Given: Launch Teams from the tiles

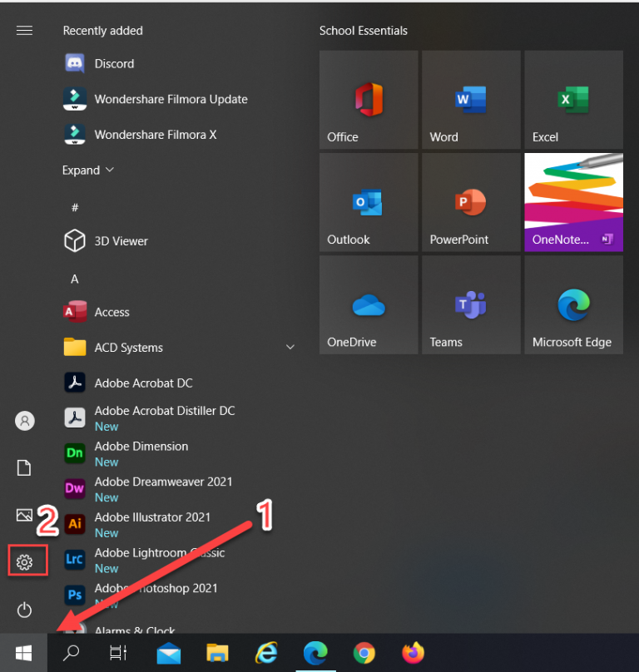Looking at the screenshot, I should click(471, 304).
